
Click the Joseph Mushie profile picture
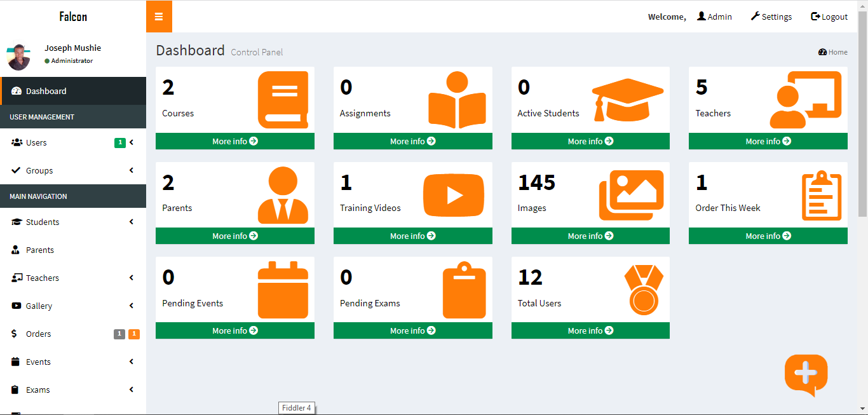point(18,57)
